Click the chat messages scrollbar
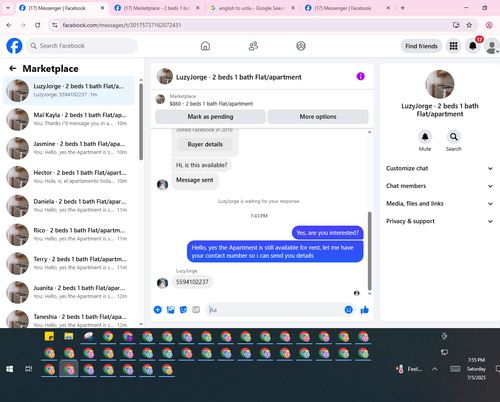This screenshot has height=402, width=500. pyautogui.click(x=369, y=251)
